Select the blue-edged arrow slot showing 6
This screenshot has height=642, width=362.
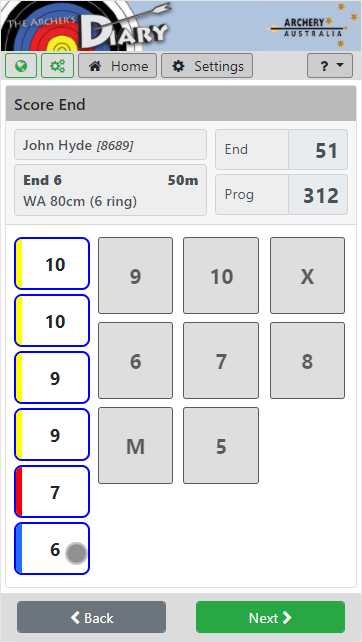point(52,549)
